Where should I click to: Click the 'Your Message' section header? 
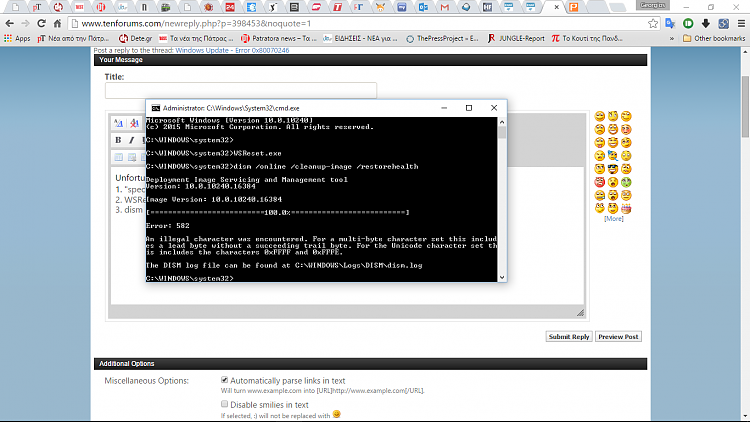click(370, 60)
